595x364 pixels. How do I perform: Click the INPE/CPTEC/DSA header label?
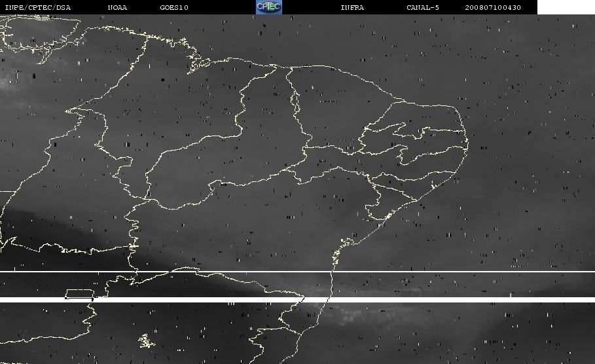37,8
